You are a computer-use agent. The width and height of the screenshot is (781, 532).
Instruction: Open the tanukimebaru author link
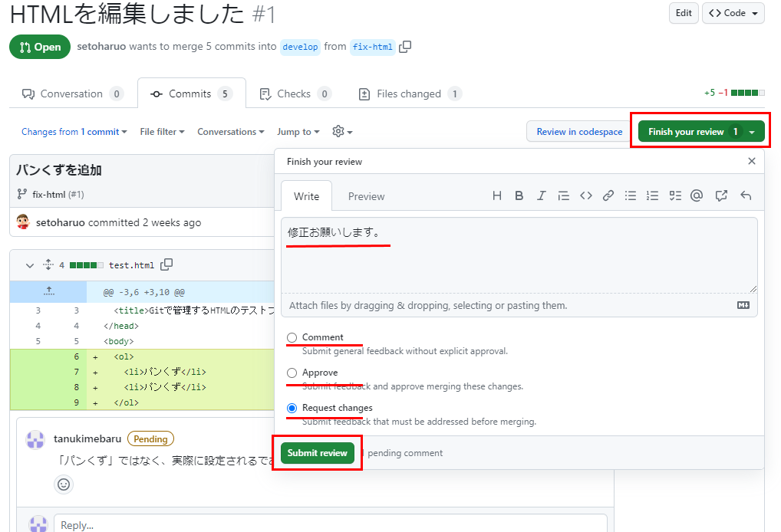[x=87, y=439]
